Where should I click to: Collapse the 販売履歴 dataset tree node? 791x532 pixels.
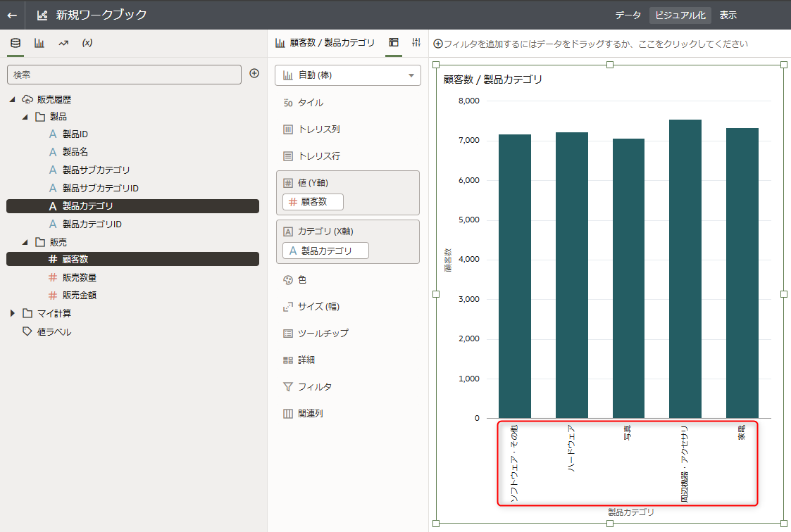tap(12, 100)
